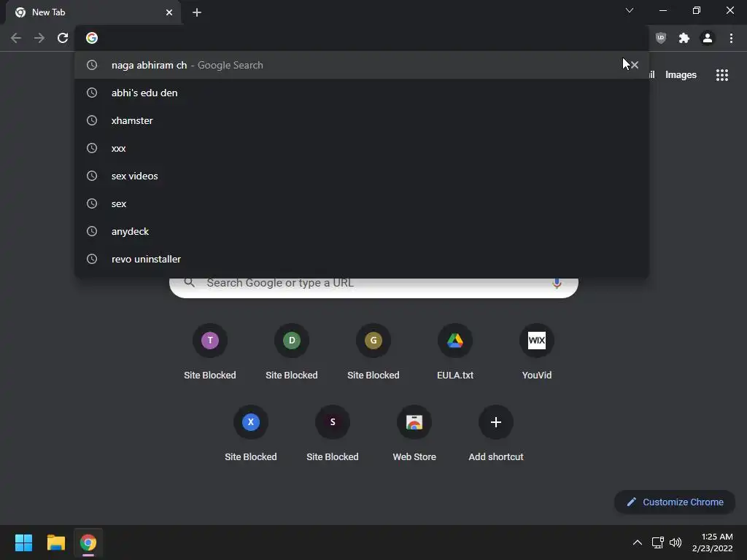Image resolution: width=747 pixels, height=560 pixels.
Task: Open the YouVid Wix shortcut
Action: point(537,352)
